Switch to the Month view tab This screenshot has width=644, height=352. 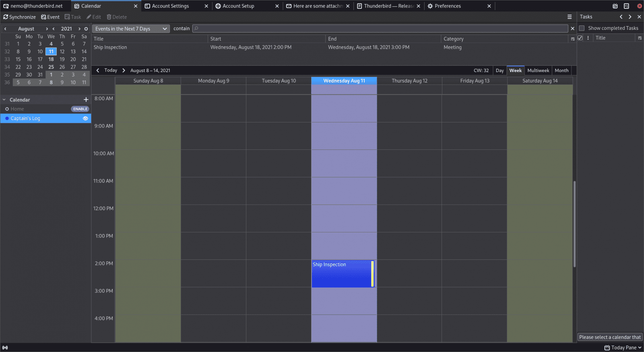click(561, 70)
